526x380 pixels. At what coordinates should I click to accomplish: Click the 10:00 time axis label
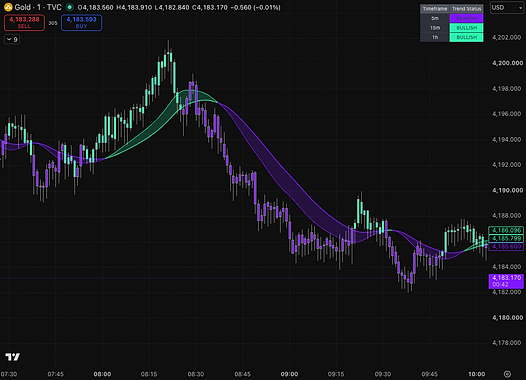(476, 374)
